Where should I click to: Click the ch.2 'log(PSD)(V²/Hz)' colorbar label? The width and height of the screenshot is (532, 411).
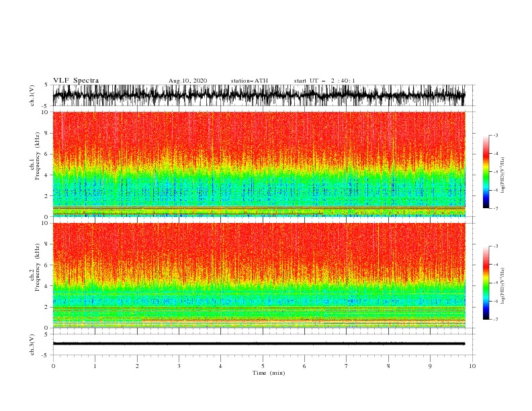[x=502, y=286]
